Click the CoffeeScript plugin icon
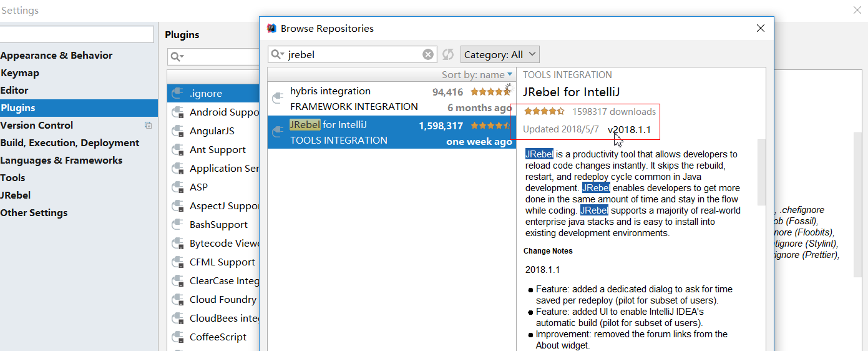The width and height of the screenshot is (868, 351). pyautogui.click(x=178, y=337)
